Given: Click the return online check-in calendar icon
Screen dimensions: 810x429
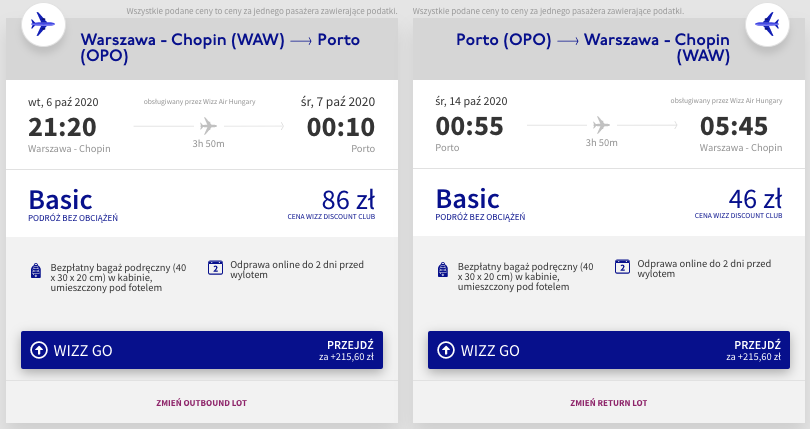Looking at the screenshot, I should click(x=622, y=267).
